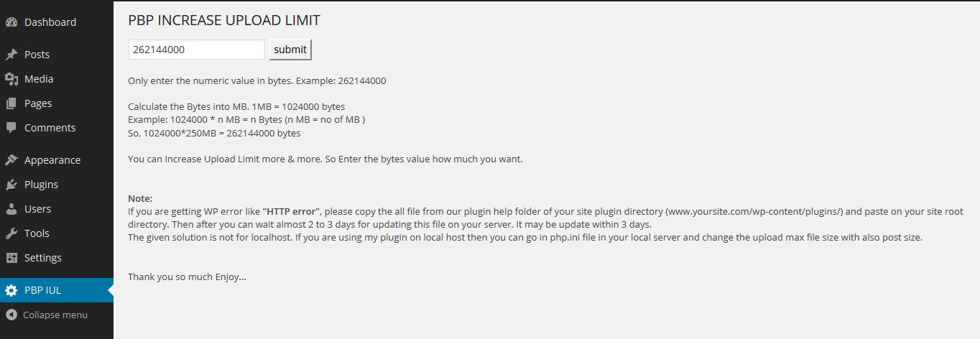Open the Posts menu item
Viewport: 980px width, 339px height.
tap(57, 55)
